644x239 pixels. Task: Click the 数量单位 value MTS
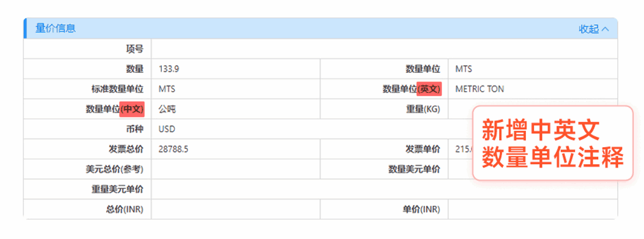[x=464, y=69]
